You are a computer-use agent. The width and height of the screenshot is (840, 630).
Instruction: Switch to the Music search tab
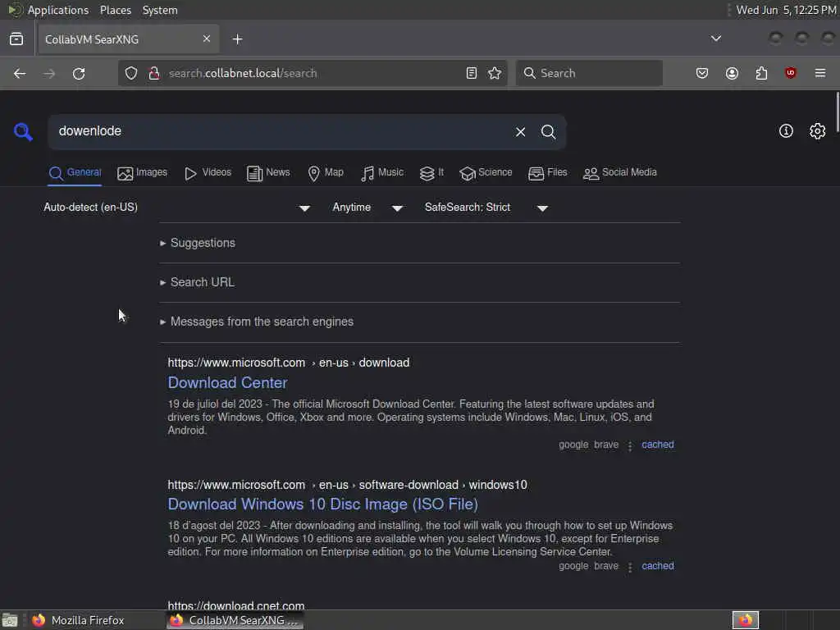(x=381, y=172)
